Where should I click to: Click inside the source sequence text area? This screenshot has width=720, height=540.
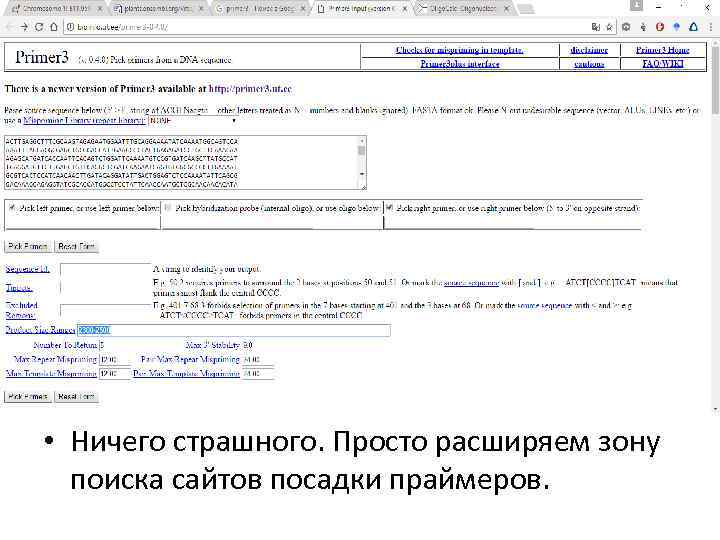pyautogui.click(x=181, y=163)
